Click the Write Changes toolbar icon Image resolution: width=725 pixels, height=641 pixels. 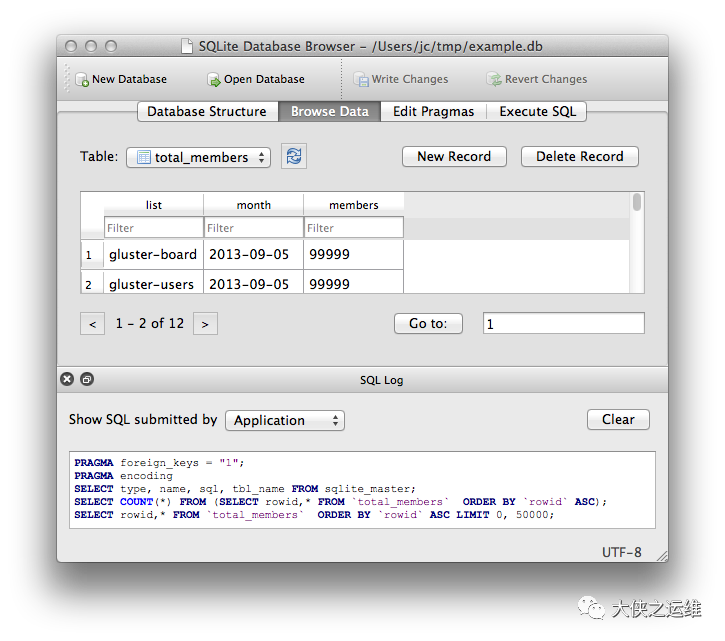(x=361, y=80)
